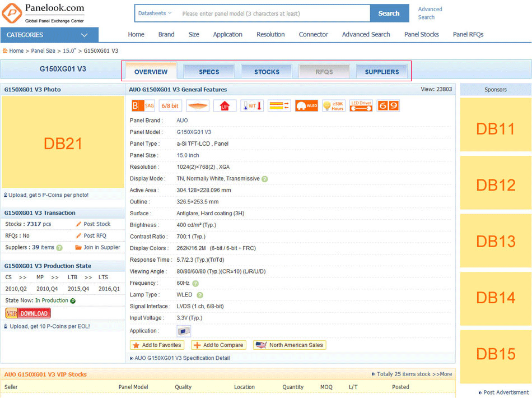532x398 pixels.
Task: Click the ≥50K Hours lifetime icon
Action: (x=334, y=105)
